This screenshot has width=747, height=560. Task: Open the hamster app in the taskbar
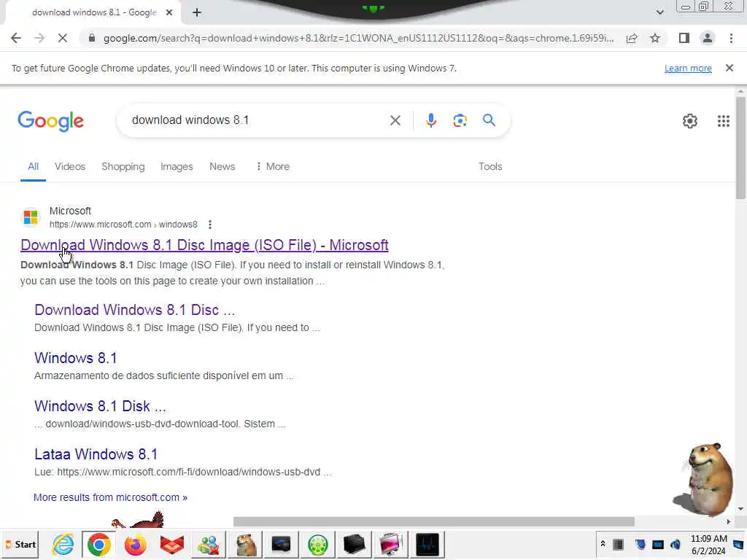tap(245, 544)
